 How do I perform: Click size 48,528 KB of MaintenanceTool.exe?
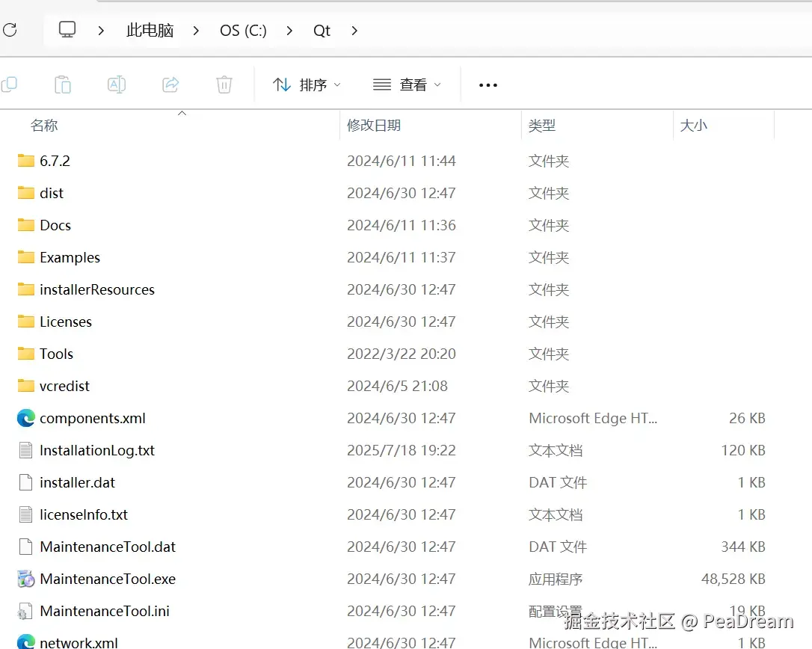pyautogui.click(x=733, y=579)
